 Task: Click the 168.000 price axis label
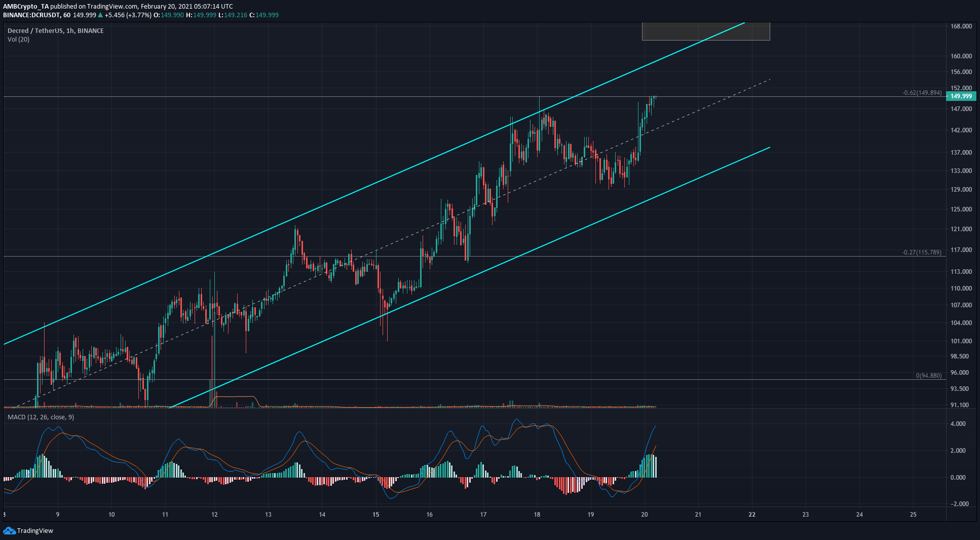pyautogui.click(x=961, y=26)
